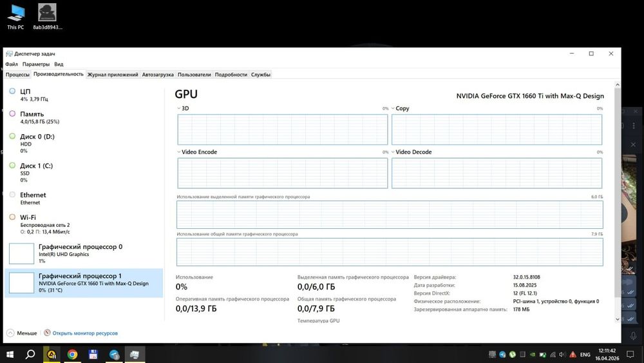Open the Файл menu
644x363 pixels.
click(12, 64)
